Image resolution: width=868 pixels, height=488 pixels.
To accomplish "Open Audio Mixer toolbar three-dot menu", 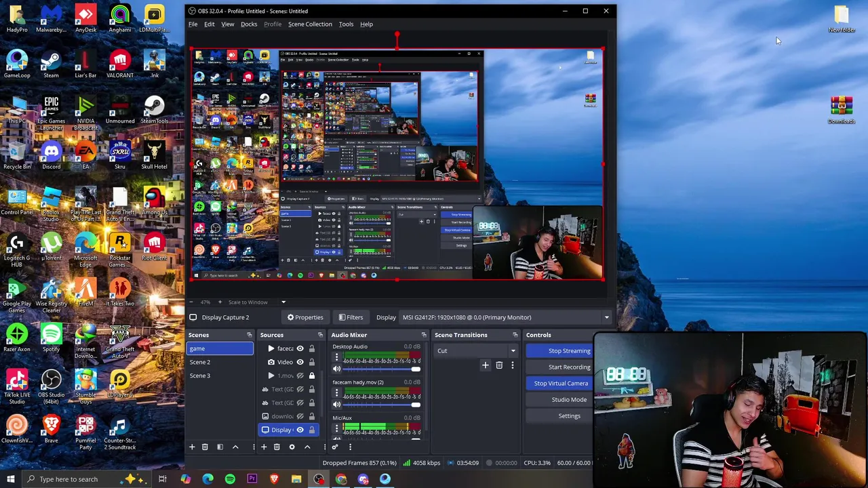I will 350,447.
